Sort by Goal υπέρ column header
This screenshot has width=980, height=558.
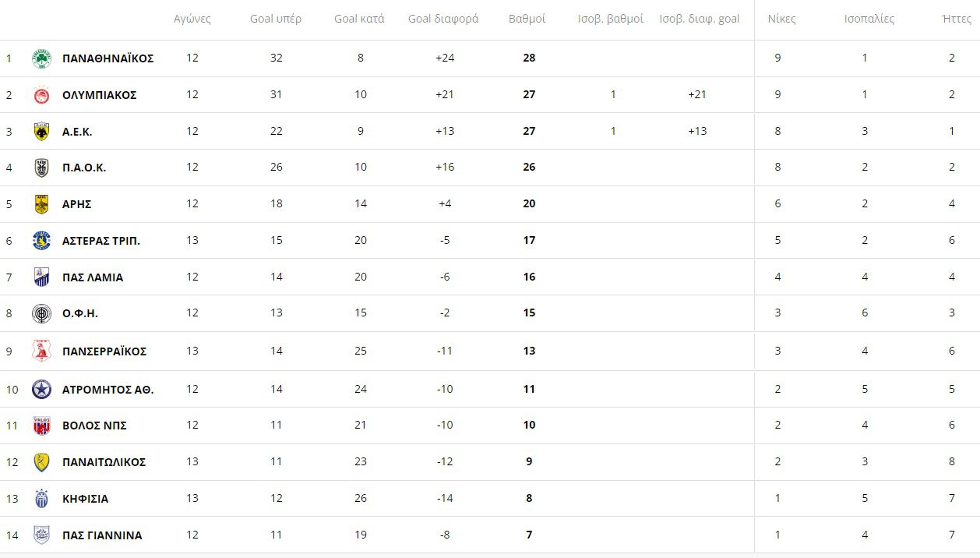[x=276, y=19]
